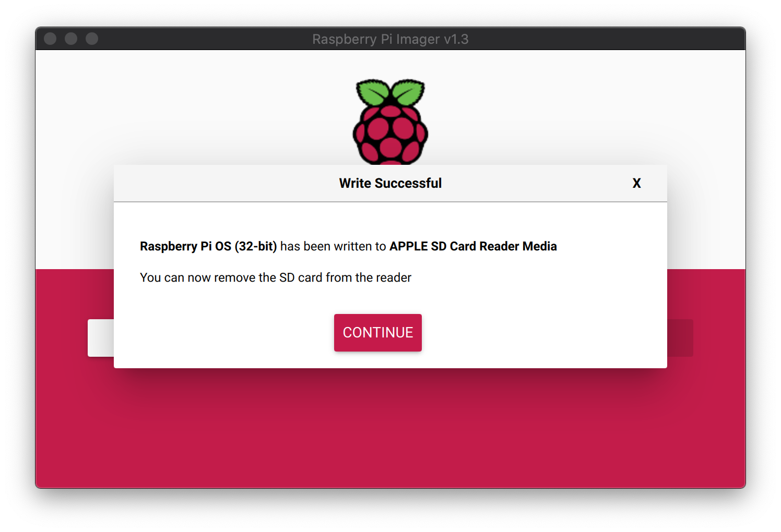Click the Raspberry Pi logo

[x=390, y=122]
